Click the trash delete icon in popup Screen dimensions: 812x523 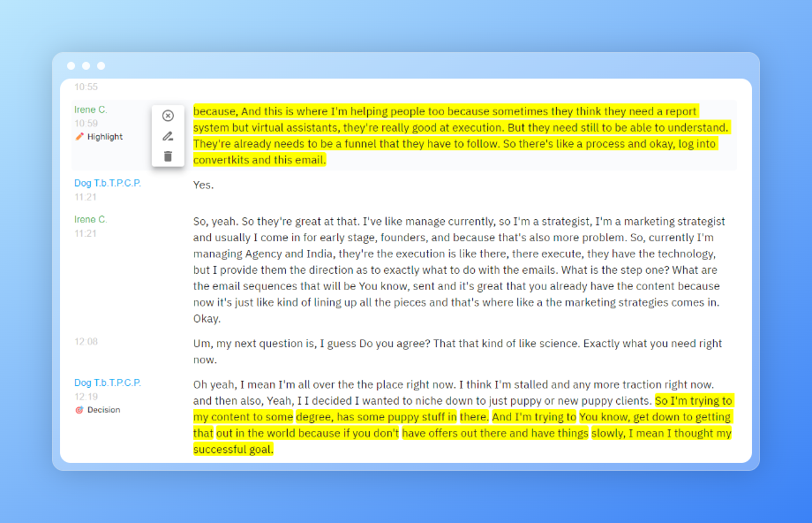point(168,156)
